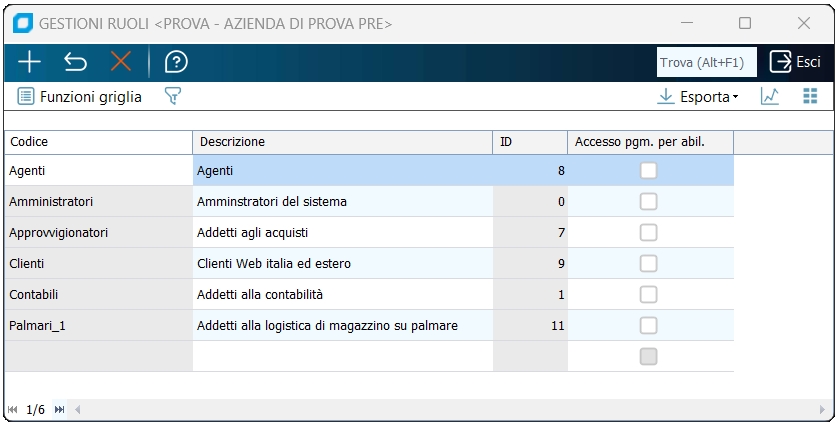838x424 pixels.
Task: Click the filter funnel icon
Action: 173,97
